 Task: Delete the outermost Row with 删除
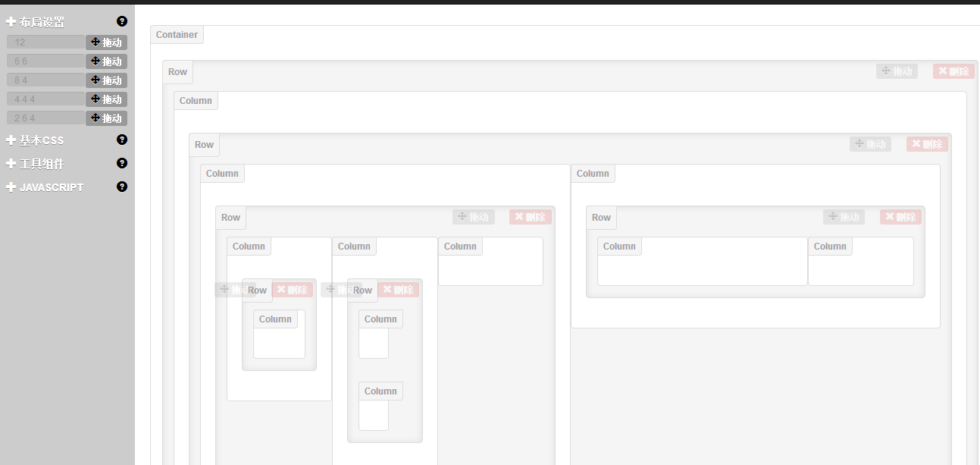pyautogui.click(x=953, y=71)
